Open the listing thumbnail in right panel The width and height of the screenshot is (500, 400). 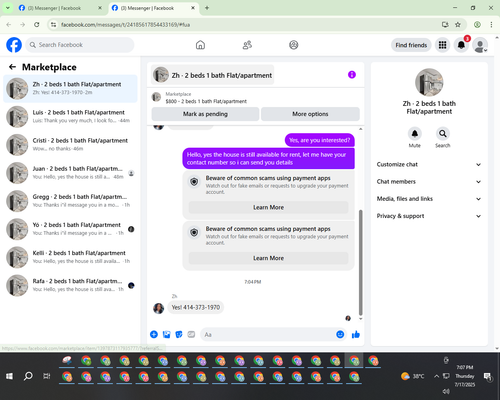coord(429,83)
